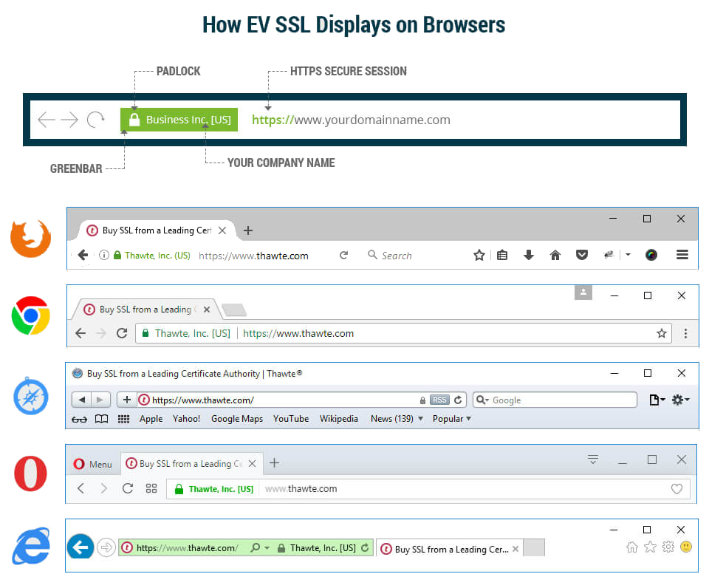Open Chrome three-dot menu
709x588 pixels.
685,333
